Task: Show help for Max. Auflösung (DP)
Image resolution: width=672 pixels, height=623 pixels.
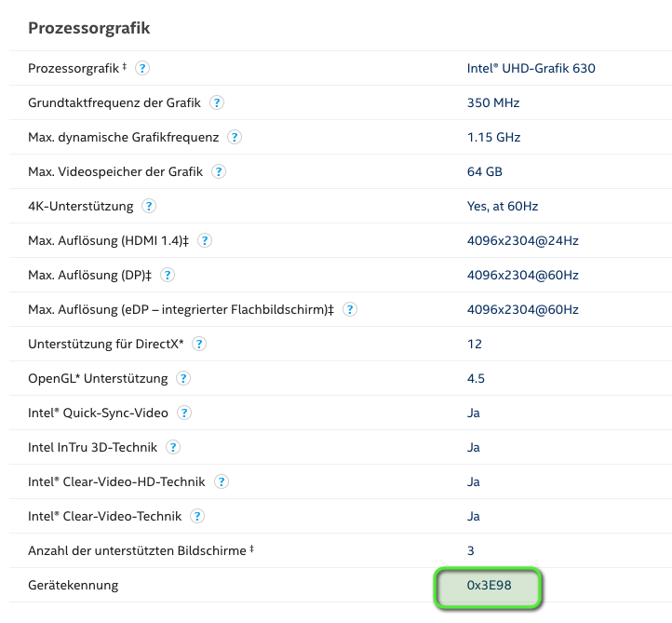Action: point(168,275)
